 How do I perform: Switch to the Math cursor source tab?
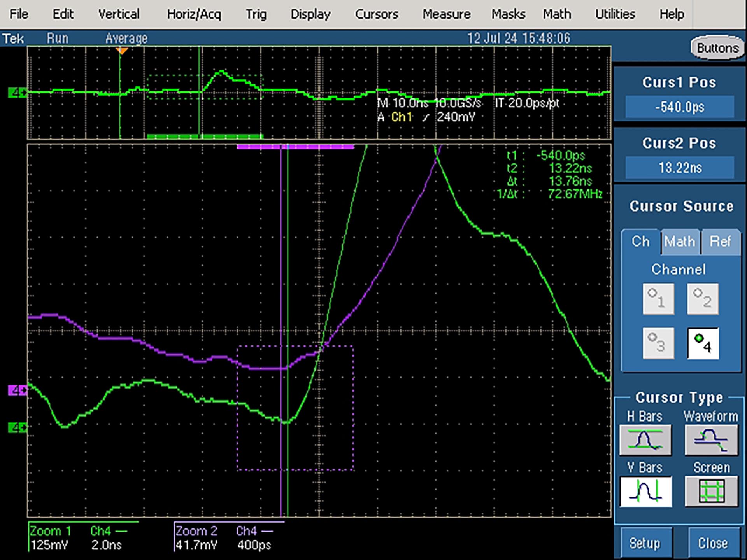click(680, 241)
